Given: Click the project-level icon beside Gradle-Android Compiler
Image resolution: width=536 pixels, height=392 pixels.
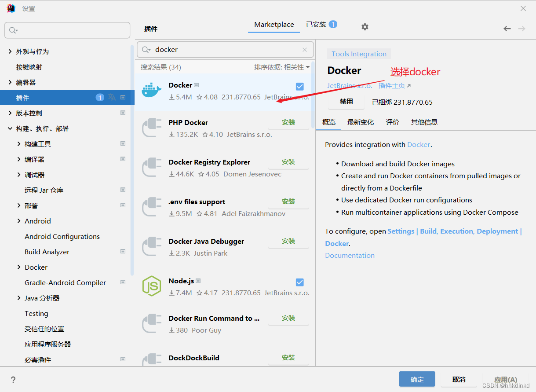Looking at the screenshot, I should 123,282.
